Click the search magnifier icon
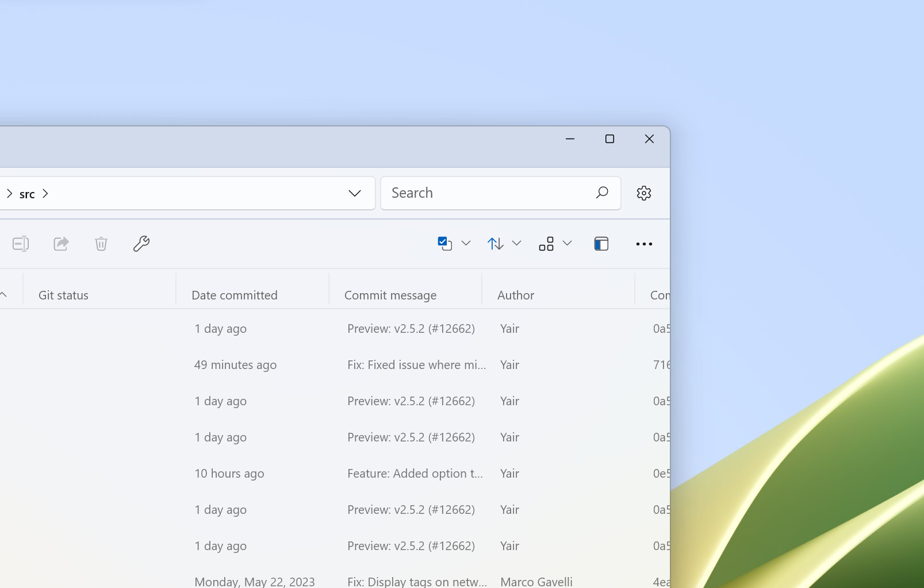Screen dimensions: 924x588 coord(601,193)
